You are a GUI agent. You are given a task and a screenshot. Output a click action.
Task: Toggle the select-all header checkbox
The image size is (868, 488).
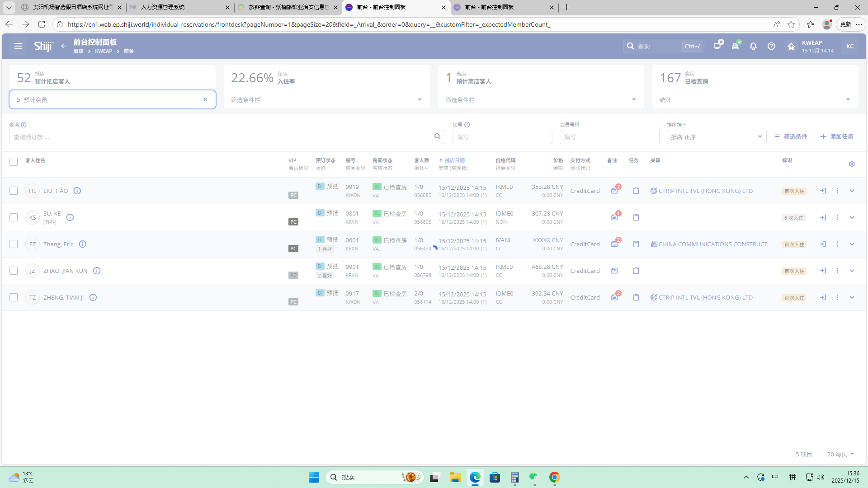click(14, 162)
